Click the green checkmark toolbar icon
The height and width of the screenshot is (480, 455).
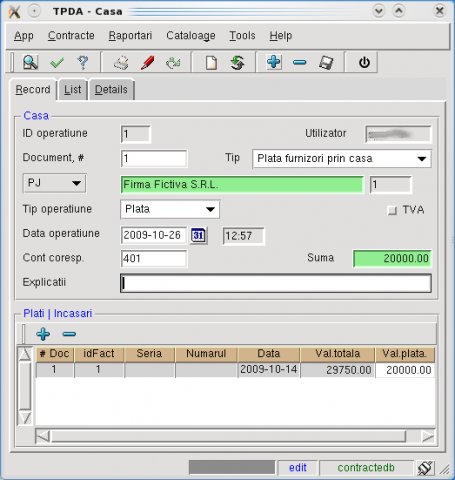tap(57, 62)
